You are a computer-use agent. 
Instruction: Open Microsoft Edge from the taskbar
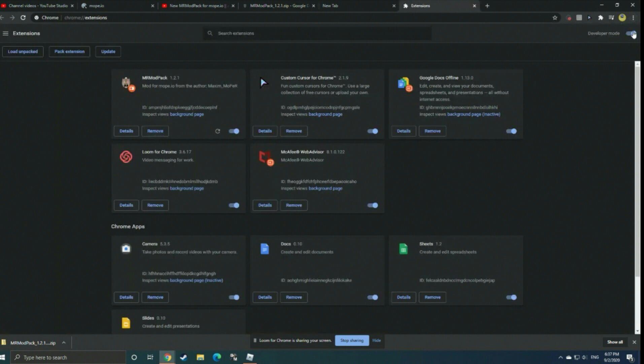tap(217, 357)
